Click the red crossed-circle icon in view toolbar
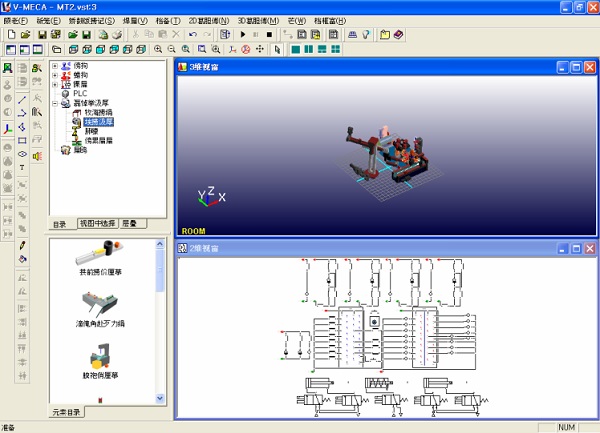The height and width of the screenshot is (433, 600). coord(246,49)
